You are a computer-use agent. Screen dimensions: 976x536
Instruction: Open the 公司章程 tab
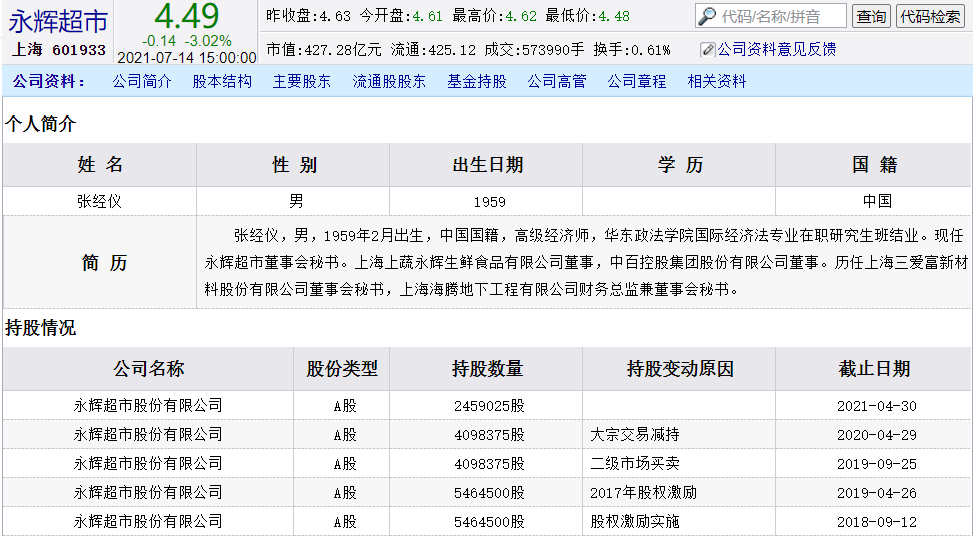tap(637, 82)
